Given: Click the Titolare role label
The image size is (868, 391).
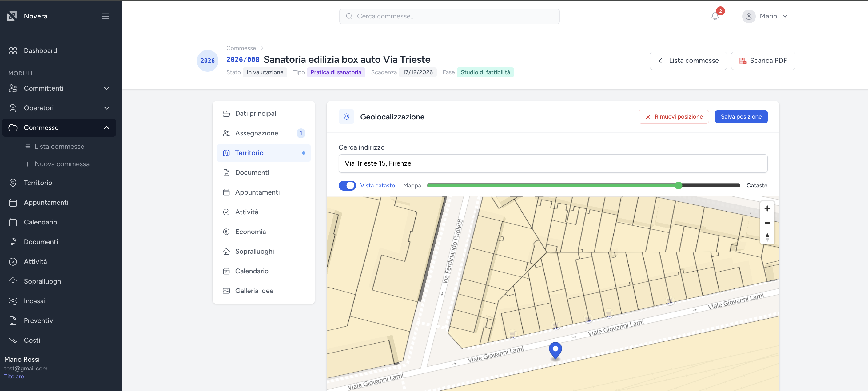Looking at the screenshot, I should click(14, 377).
